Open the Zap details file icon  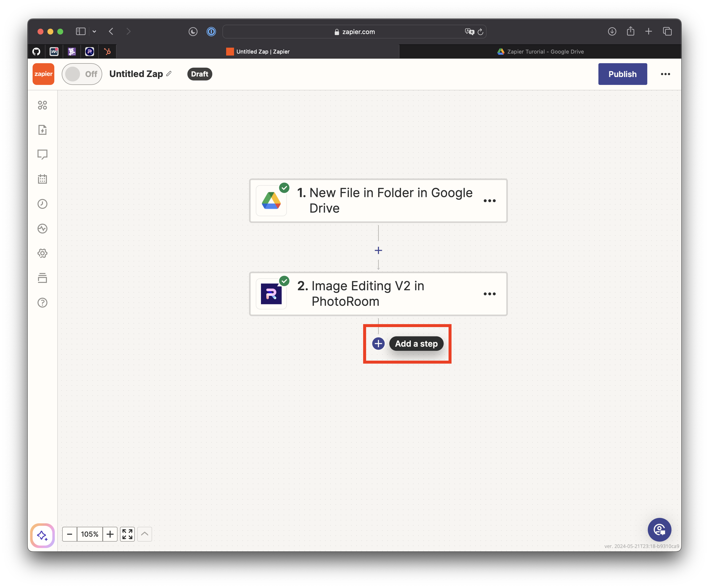tap(42, 130)
